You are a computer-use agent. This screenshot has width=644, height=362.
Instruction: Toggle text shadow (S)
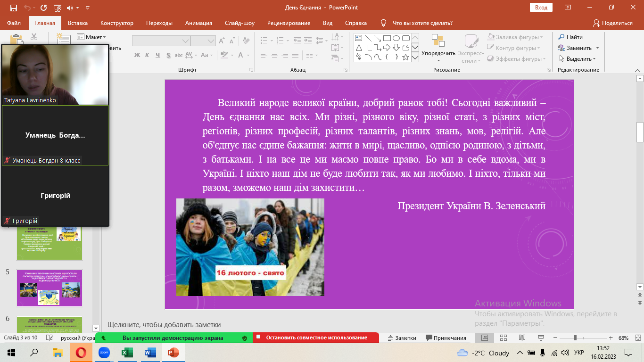[x=168, y=55]
